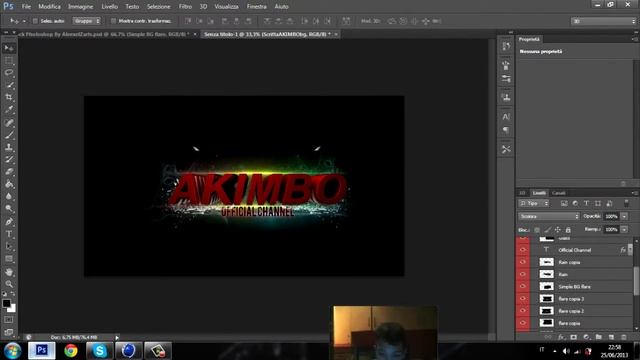
Task: Open Skype from the taskbar
Action: [x=99, y=351]
